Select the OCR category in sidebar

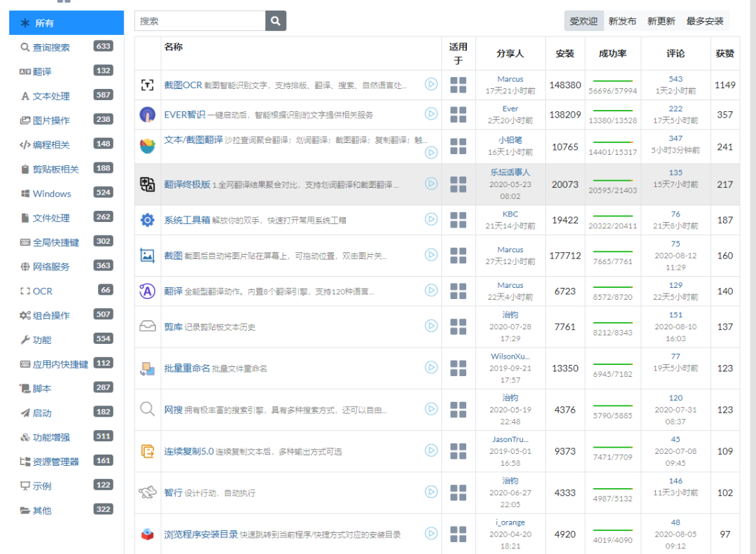(x=43, y=291)
